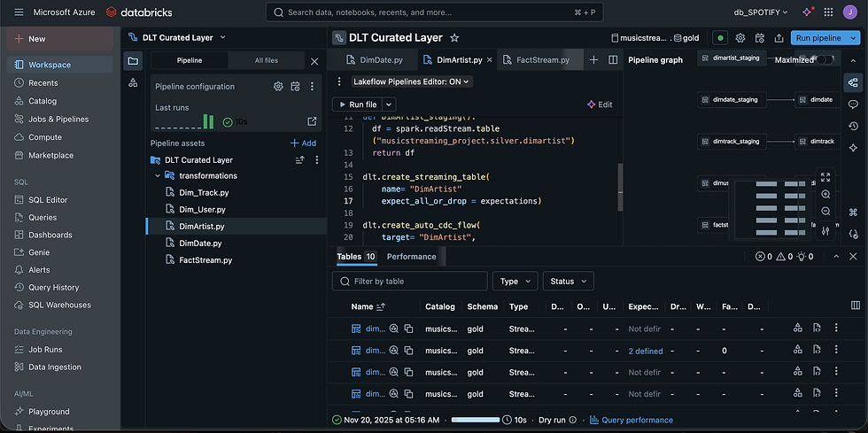
Task: Open the hamburger navigation menu
Action: [19, 12]
